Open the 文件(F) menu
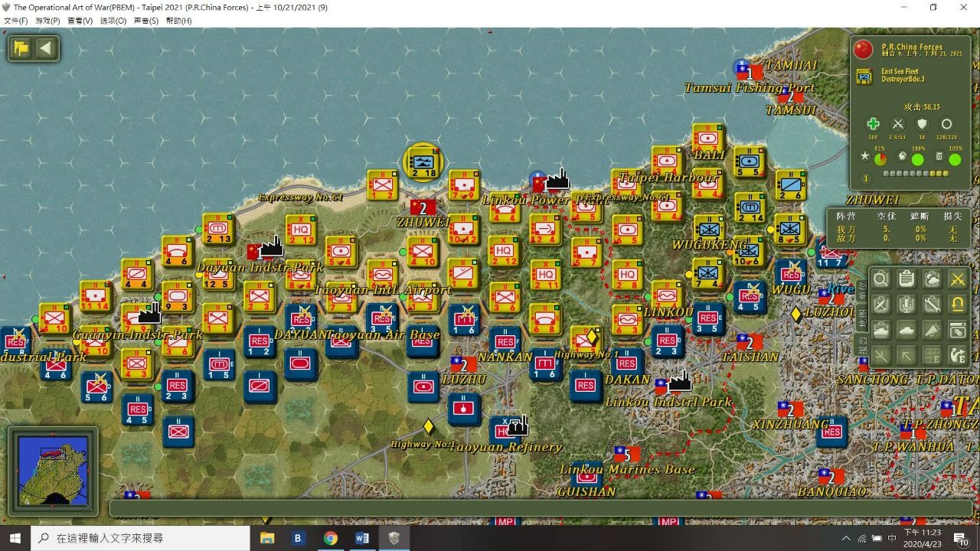Viewport: 980px width, 551px height. [x=15, y=21]
